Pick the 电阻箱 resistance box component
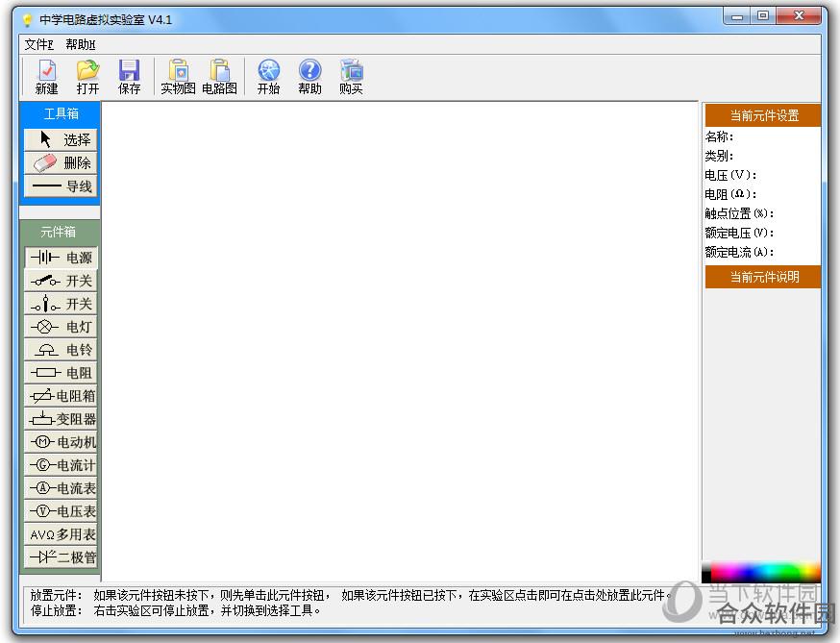 tap(62, 396)
